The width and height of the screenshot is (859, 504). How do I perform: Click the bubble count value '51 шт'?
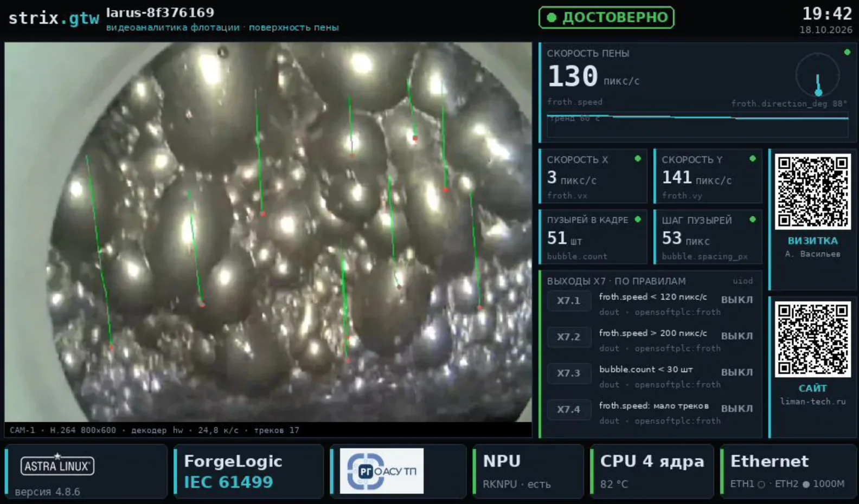click(x=564, y=238)
